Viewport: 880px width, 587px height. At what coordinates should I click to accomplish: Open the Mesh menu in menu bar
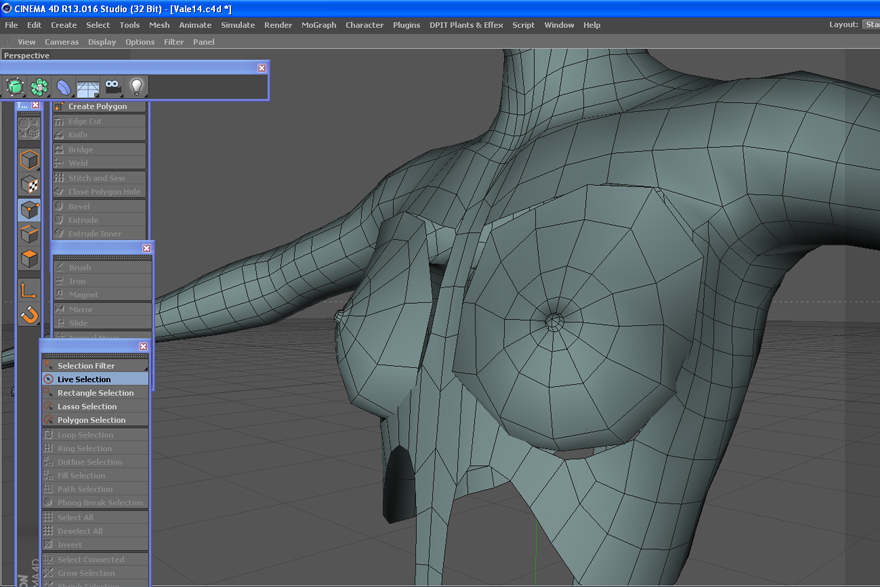point(159,25)
